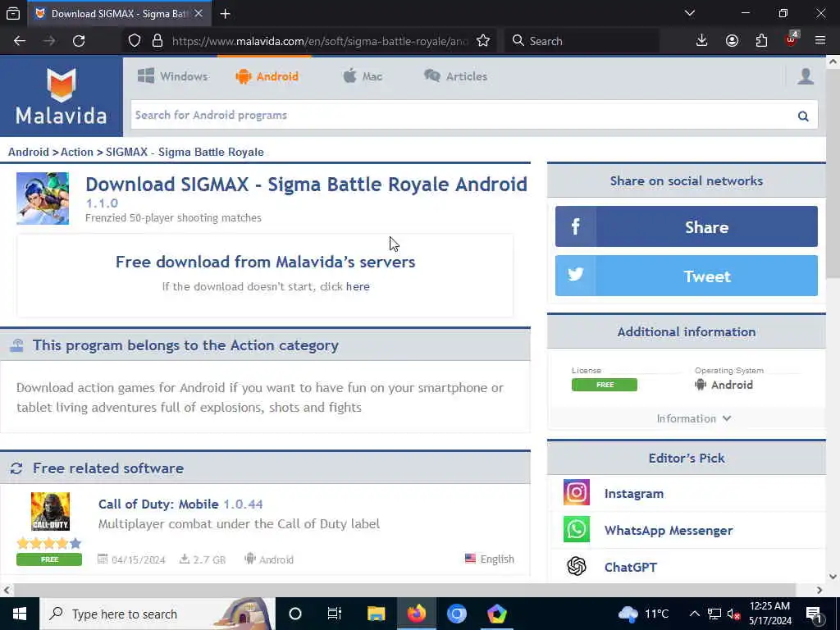This screenshot has height=630, width=840.
Task: Share the page on Facebook
Action: pos(687,226)
